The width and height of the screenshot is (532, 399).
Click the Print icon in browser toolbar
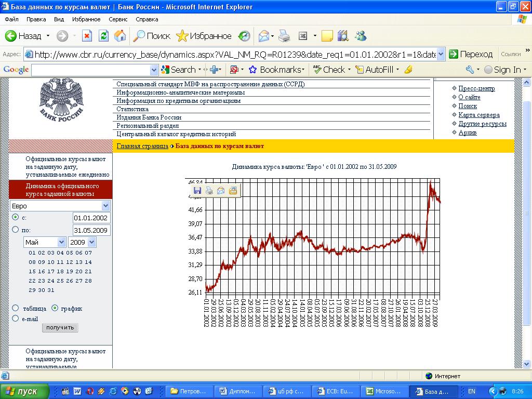point(284,36)
